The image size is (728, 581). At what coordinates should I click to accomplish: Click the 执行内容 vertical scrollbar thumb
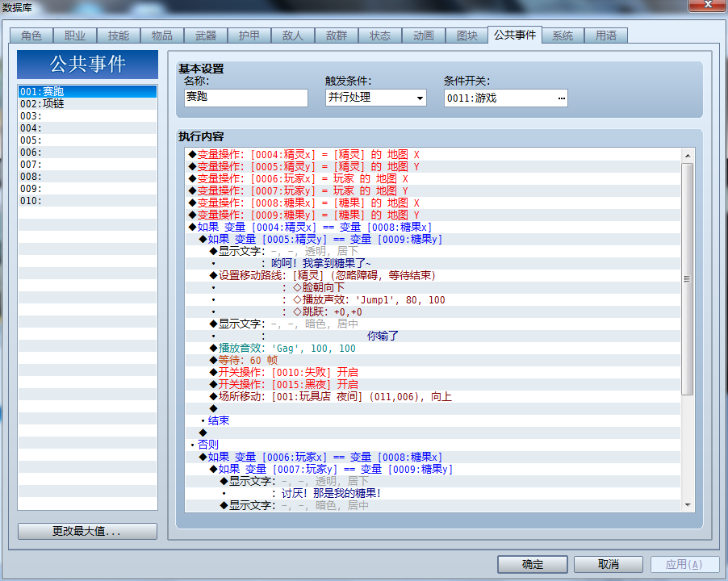point(688,279)
